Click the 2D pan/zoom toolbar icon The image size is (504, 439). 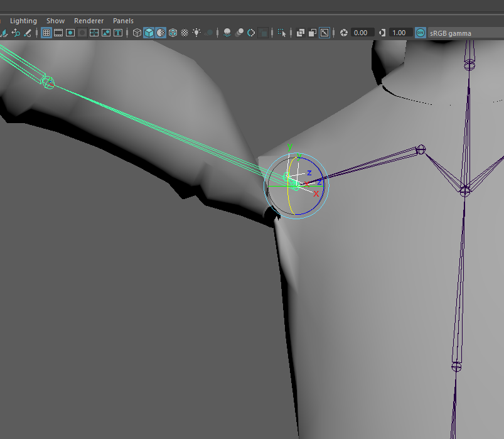(324, 33)
